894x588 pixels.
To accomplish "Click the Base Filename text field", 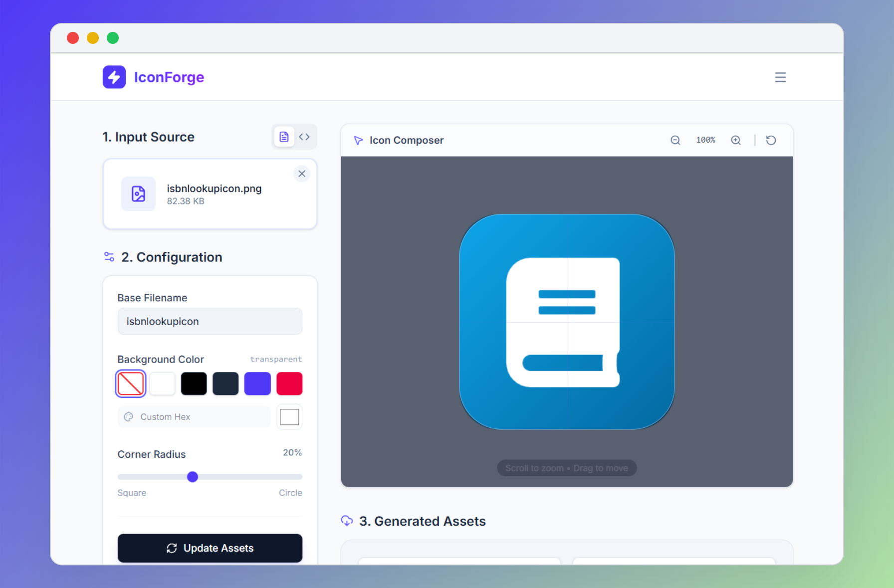I will (210, 321).
